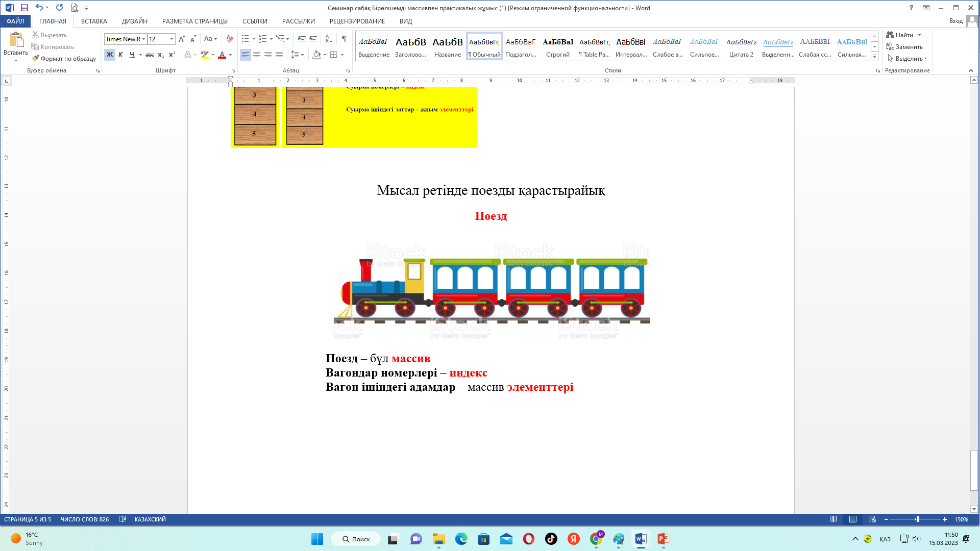This screenshot has width=980, height=551.
Task: Click the Save icon in quick access toolbar
Action: click(24, 8)
